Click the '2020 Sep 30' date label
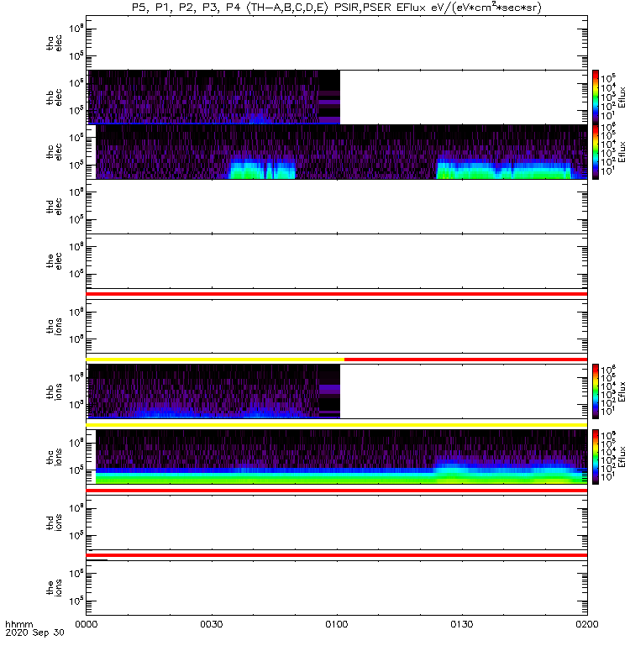Image resolution: width=630 pixels, height=672 pixels. tap(34, 633)
